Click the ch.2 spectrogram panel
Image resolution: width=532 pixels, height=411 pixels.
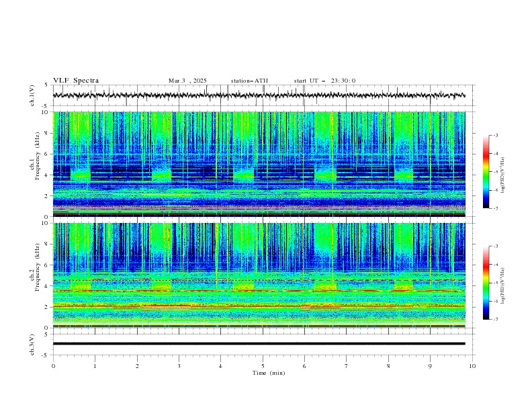tap(259, 275)
